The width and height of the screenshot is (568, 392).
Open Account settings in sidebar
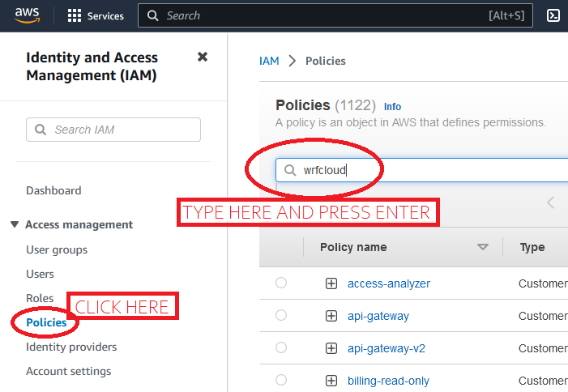pyautogui.click(x=68, y=371)
